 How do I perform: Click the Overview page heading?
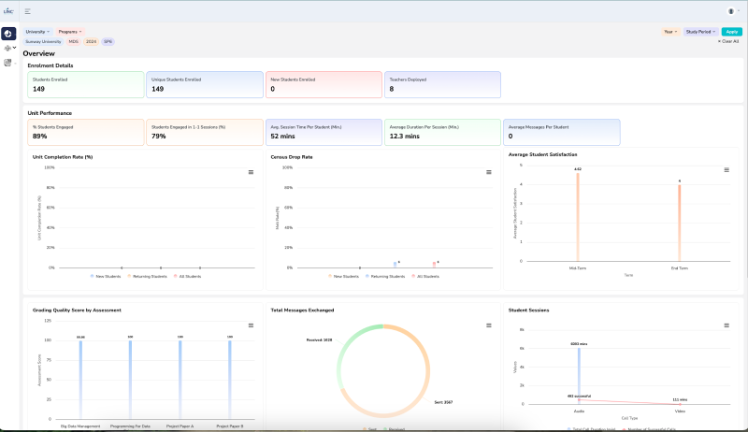tap(39, 53)
